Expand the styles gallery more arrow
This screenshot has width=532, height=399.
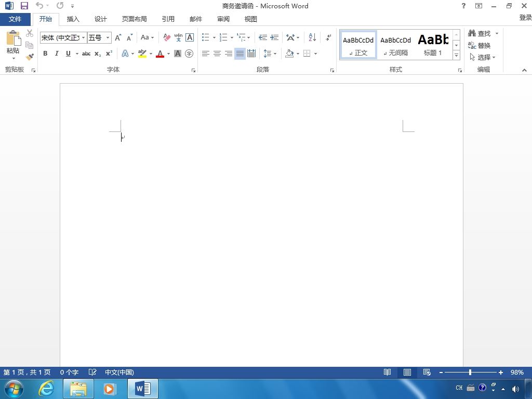coord(456,55)
